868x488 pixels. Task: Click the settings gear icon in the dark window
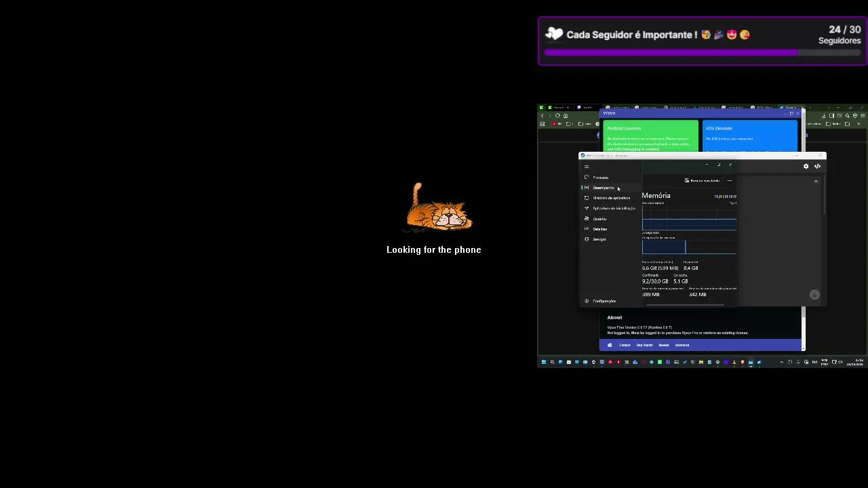(x=806, y=166)
